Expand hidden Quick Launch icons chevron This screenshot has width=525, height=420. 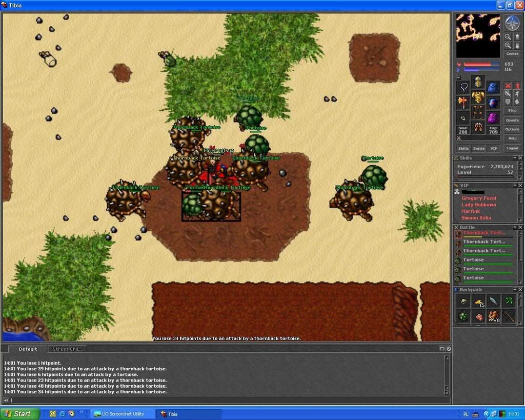(81, 412)
